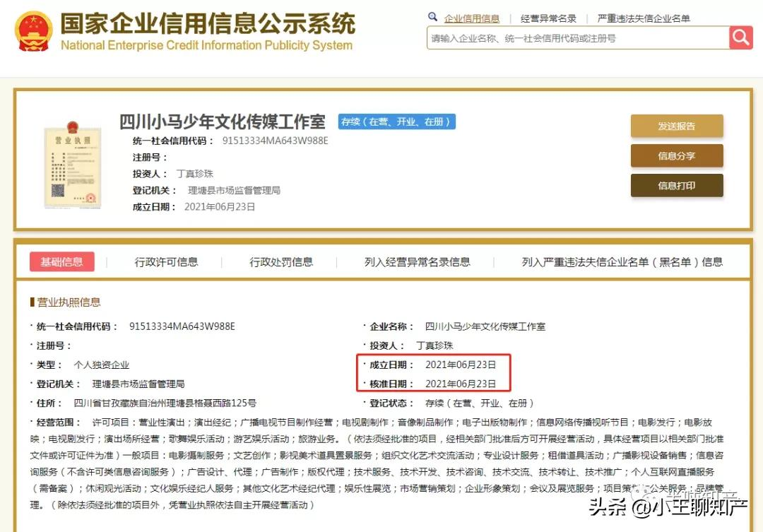Screen dimensions: 763x532
Task: Click the site title 国家企业信用信息公示系统
Action: 208,23
